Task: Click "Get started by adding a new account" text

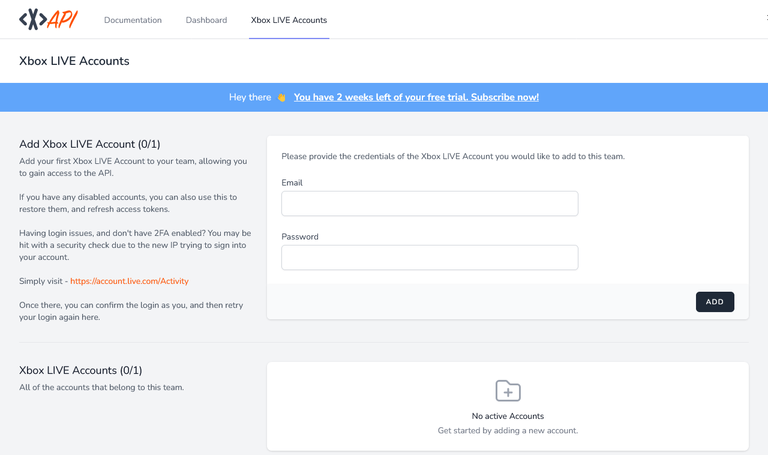Action: click(x=508, y=431)
